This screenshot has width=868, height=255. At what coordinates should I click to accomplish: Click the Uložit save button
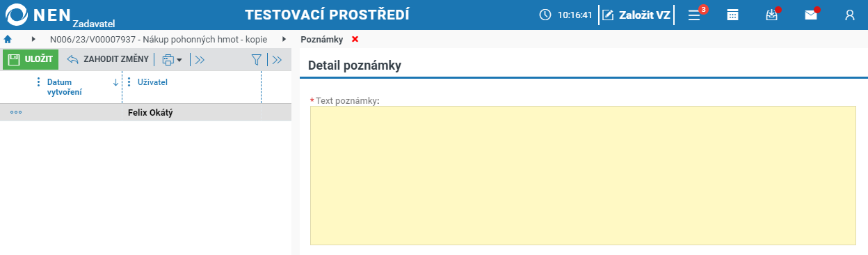click(x=30, y=59)
